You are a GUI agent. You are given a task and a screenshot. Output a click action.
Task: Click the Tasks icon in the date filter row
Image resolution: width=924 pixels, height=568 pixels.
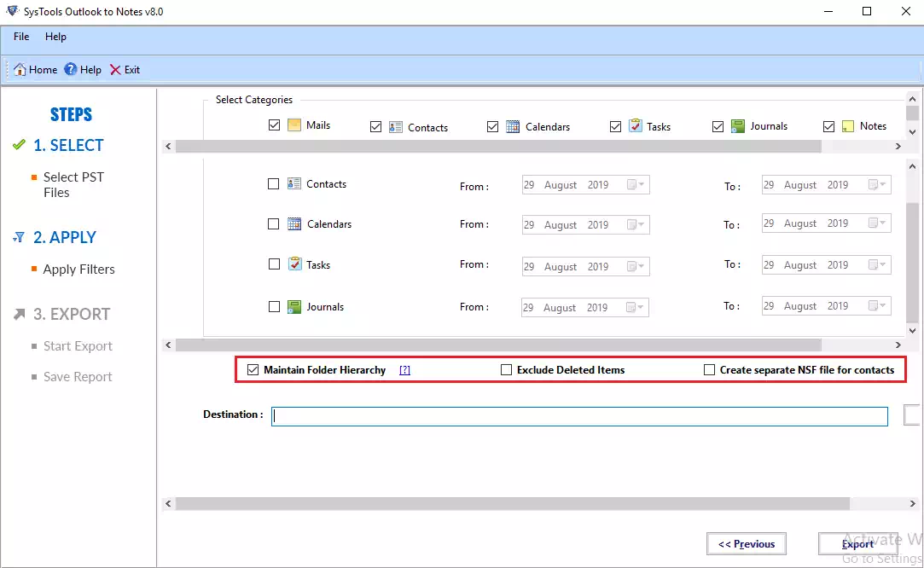coord(294,264)
